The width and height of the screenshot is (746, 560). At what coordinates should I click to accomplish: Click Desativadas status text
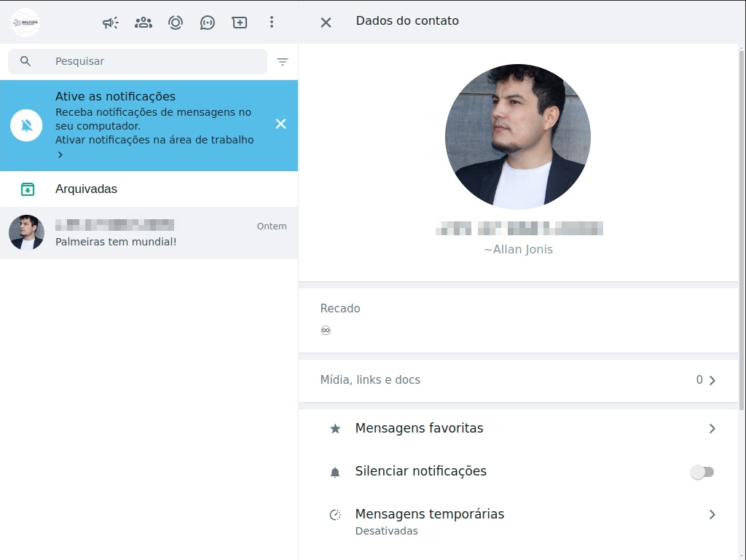386,531
